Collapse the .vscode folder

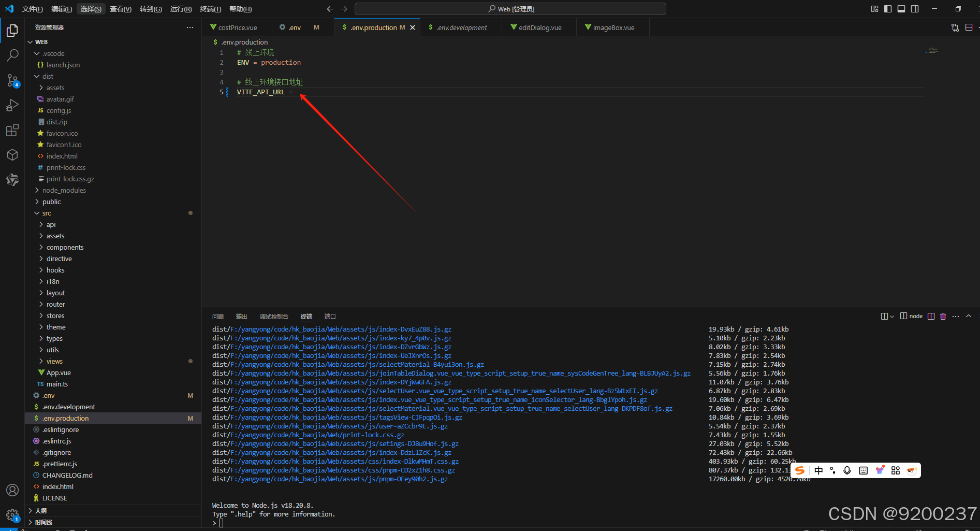113,53
